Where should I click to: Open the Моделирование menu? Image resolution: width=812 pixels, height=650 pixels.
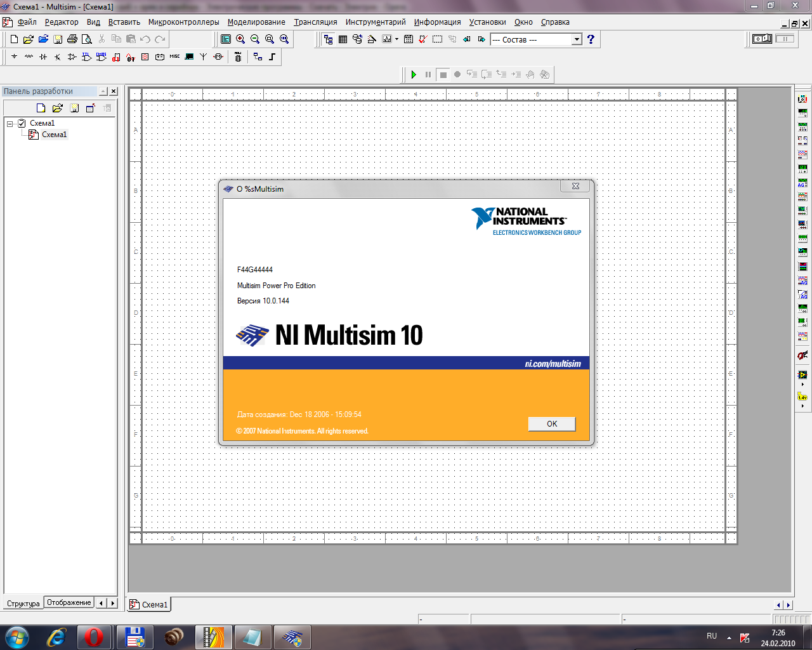point(256,22)
